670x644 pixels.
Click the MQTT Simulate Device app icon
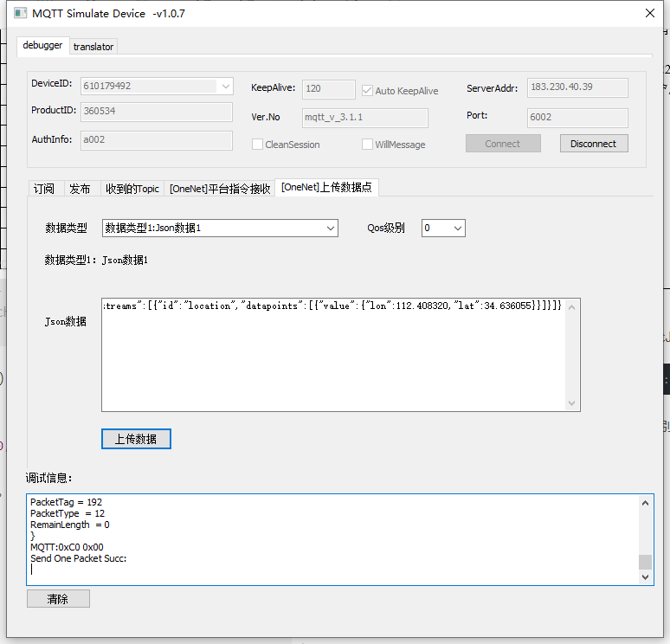[20, 13]
